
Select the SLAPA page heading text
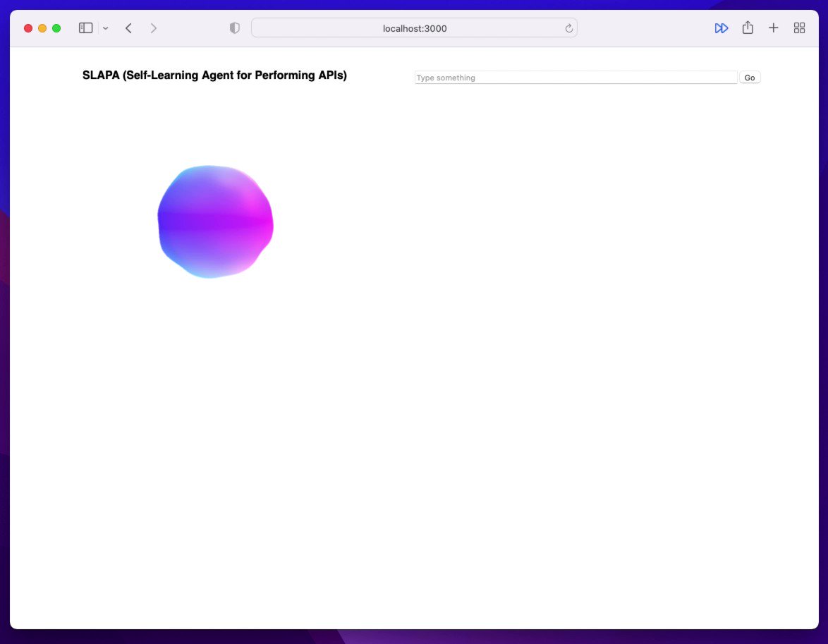click(214, 75)
